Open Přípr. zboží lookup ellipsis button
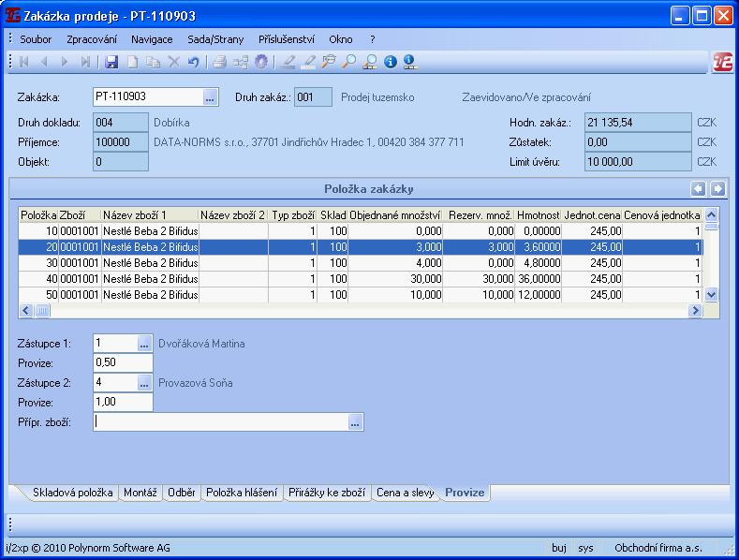The image size is (739, 560). pos(355,422)
